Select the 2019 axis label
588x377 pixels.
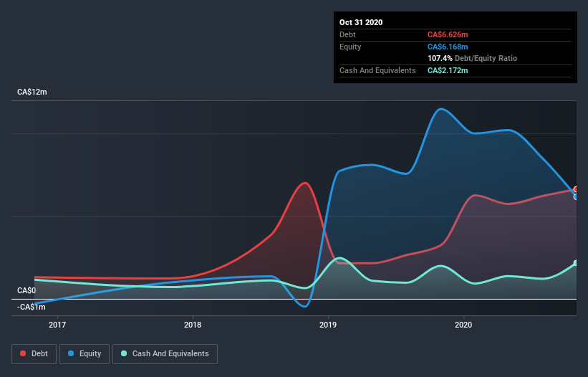(328, 325)
